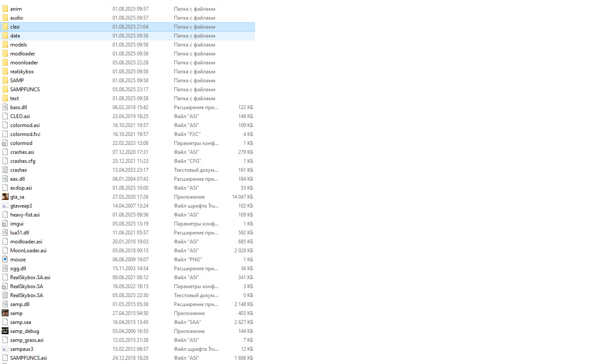
Task: Click the SAMP folder icon
Action: 5,81
